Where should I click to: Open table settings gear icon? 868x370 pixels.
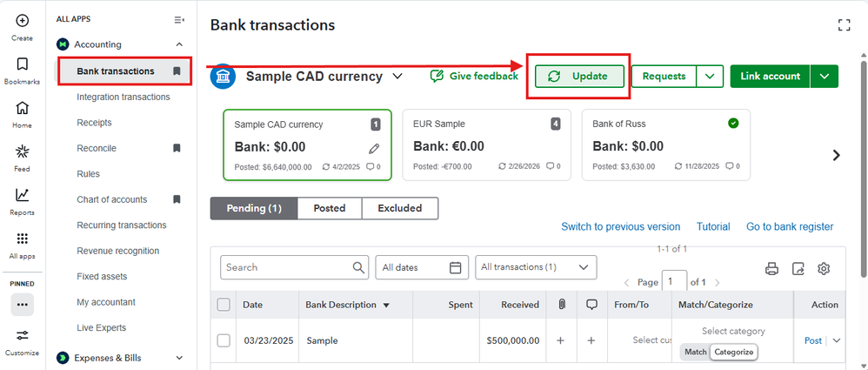click(824, 269)
